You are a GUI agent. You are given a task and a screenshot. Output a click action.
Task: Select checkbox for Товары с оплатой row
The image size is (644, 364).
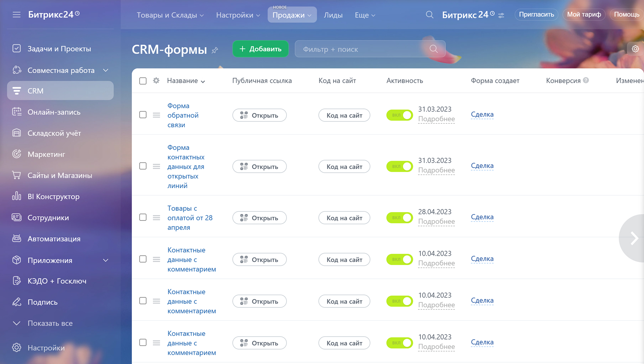coord(143,217)
